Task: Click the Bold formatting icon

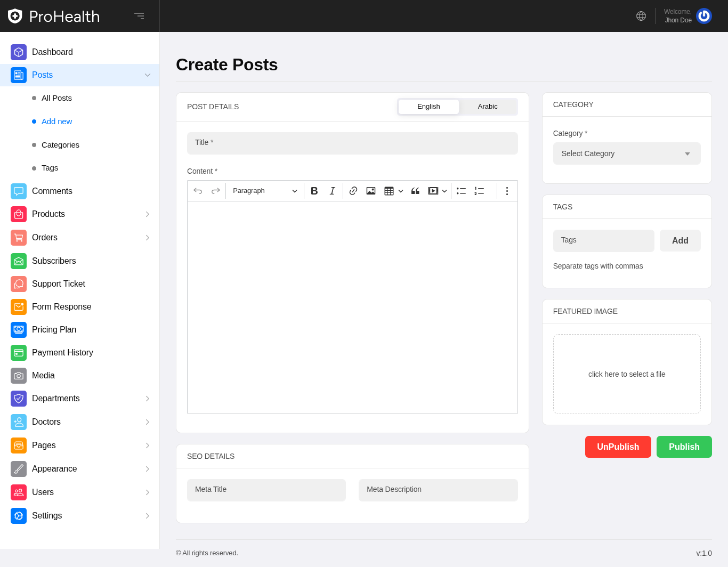Action: (x=314, y=191)
